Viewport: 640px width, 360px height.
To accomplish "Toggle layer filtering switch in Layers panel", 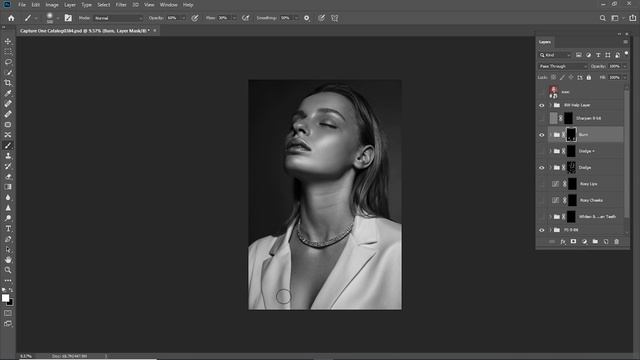I will click(627, 53).
